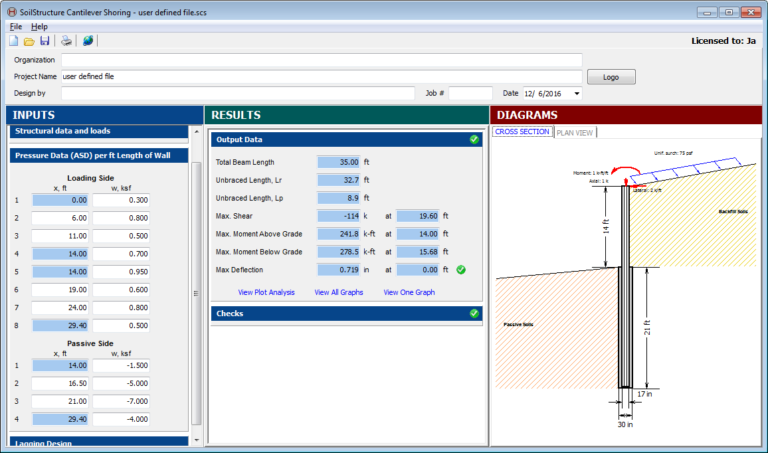Open a file with the folder icon
Screen dimensions: 768x453
(x=29, y=41)
